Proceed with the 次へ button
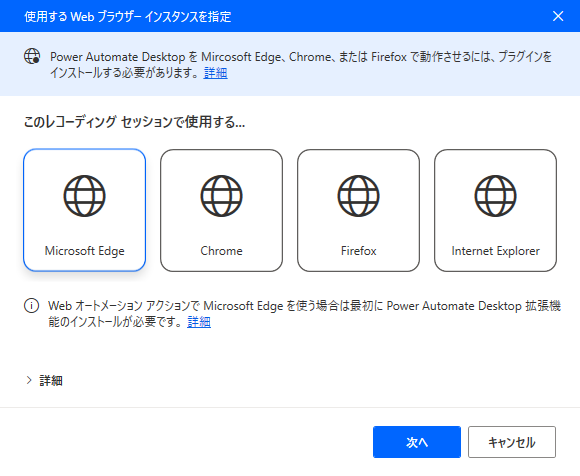This screenshot has height=476, width=580. point(417,442)
